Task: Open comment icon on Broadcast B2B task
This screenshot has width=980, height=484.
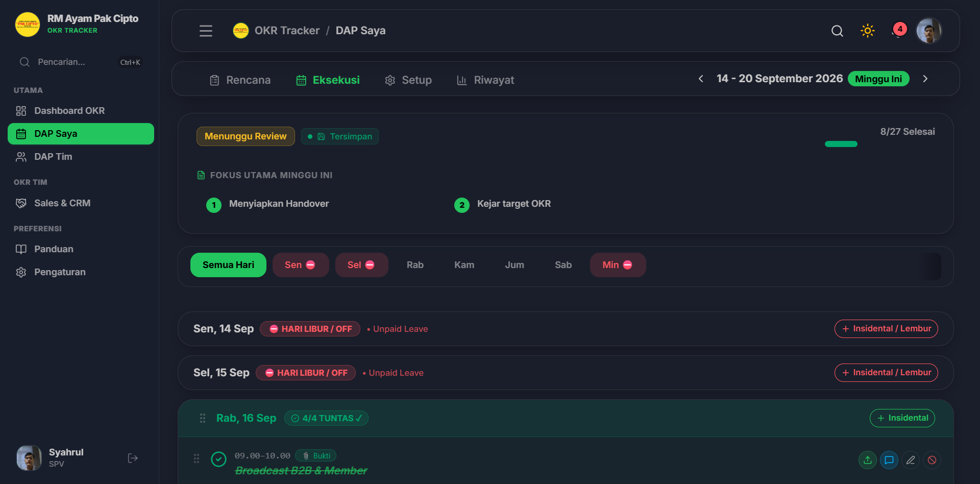Action: 889,460
